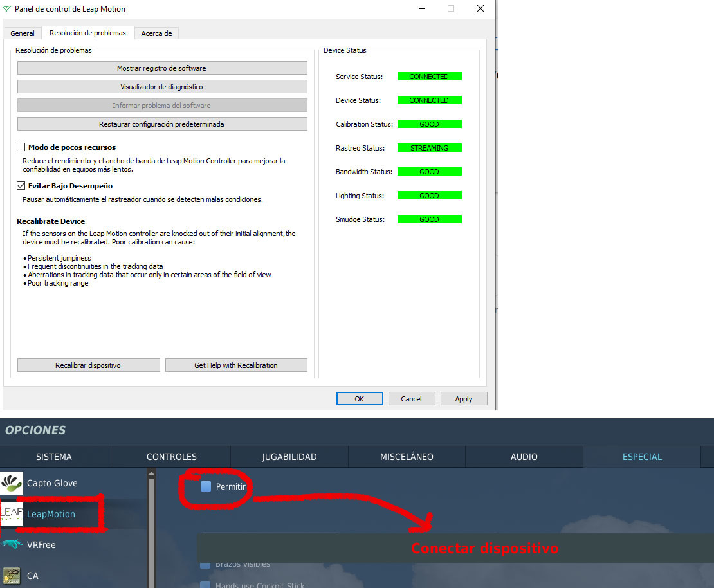Click the 'Bandwidth Status:' label
The image size is (714, 588).
(364, 172)
